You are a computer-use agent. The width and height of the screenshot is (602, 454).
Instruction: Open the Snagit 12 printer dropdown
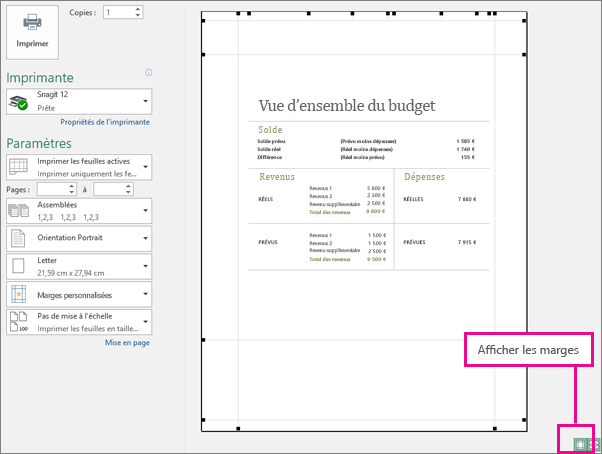[79, 101]
